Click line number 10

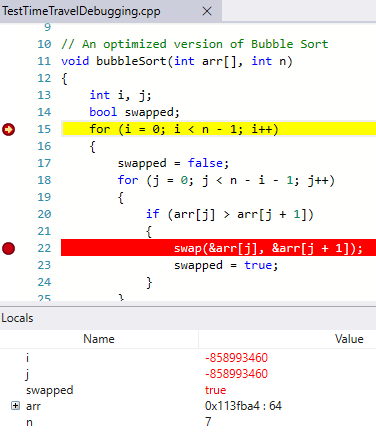[x=44, y=44]
